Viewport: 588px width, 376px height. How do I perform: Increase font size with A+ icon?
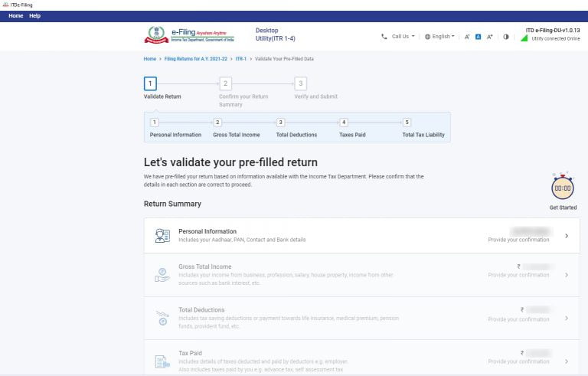click(x=489, y=36)
